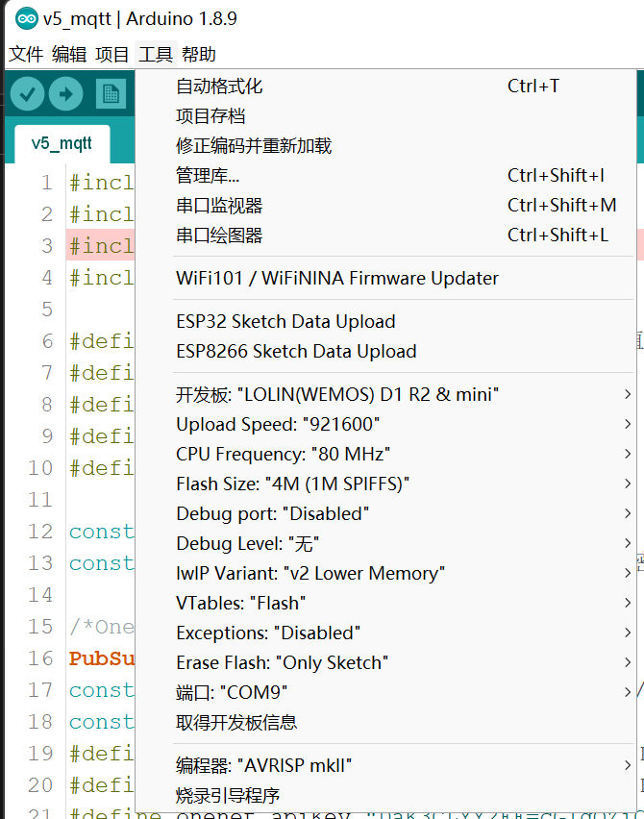Choose 自动格式化 from the menu
Viewport: 644px width, 819px height.
click(x=385, y=87)
